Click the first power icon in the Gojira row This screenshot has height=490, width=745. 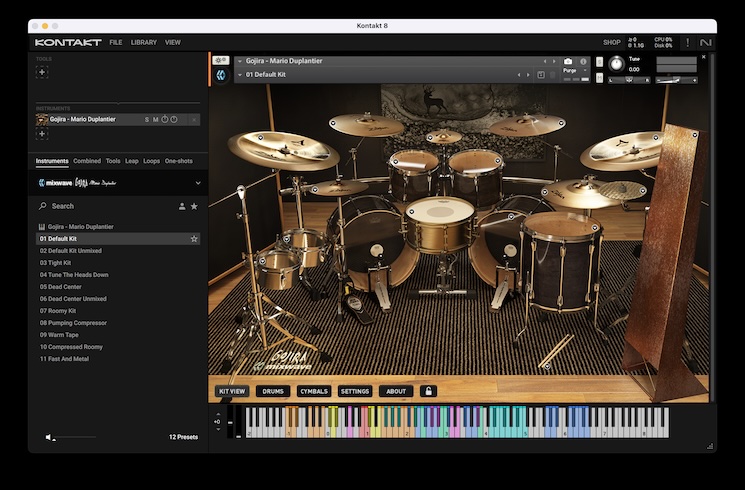click(x=164, y=120)
